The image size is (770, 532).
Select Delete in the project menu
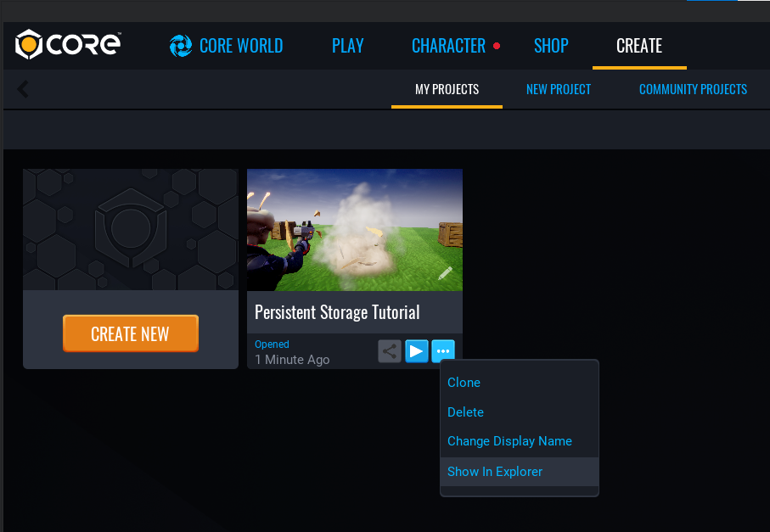[x=466, y=412]
